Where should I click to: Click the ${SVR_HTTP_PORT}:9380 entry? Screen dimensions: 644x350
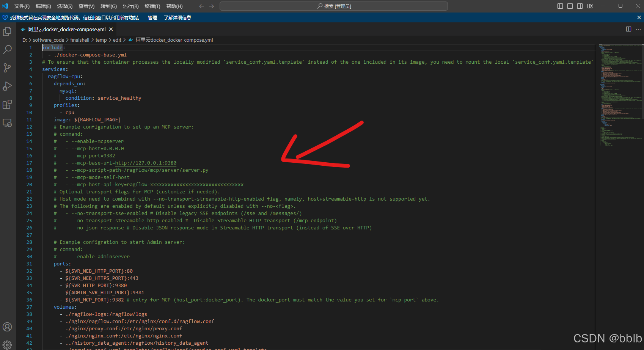(96, 286)
